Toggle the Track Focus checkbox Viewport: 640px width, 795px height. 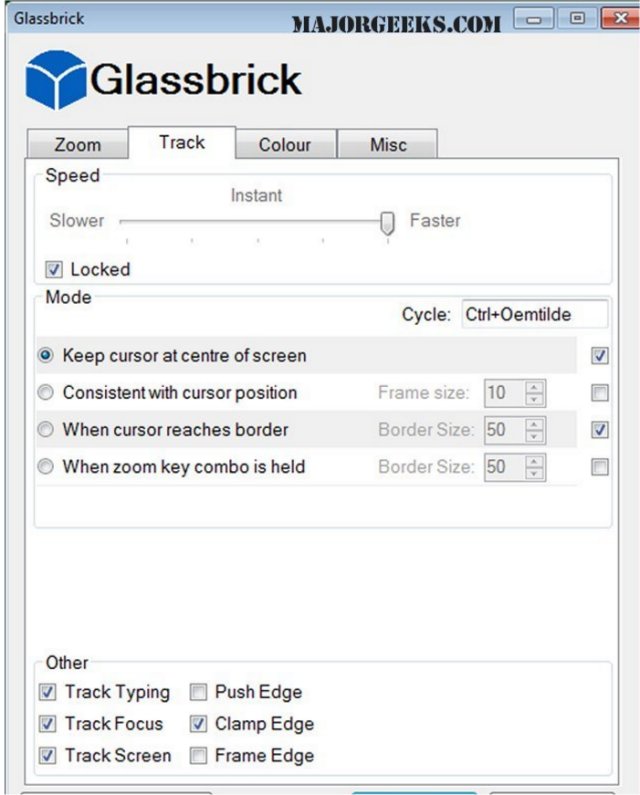[48, 724]
